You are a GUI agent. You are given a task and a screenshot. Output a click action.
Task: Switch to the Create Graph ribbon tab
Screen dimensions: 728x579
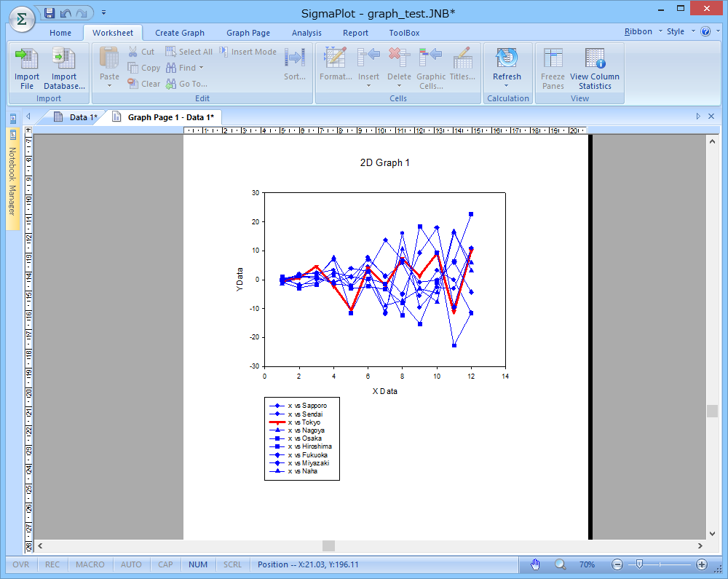[x=180, y=33]
